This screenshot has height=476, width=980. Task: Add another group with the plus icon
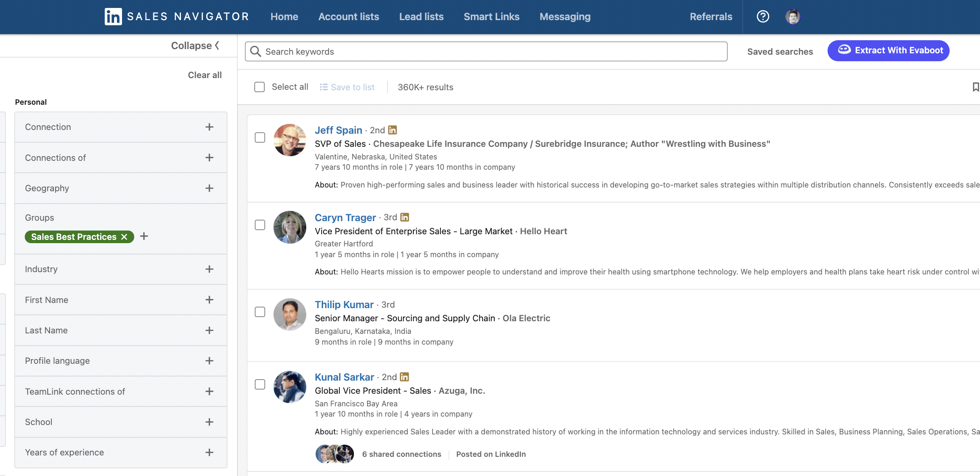click(x=144, y=237)
